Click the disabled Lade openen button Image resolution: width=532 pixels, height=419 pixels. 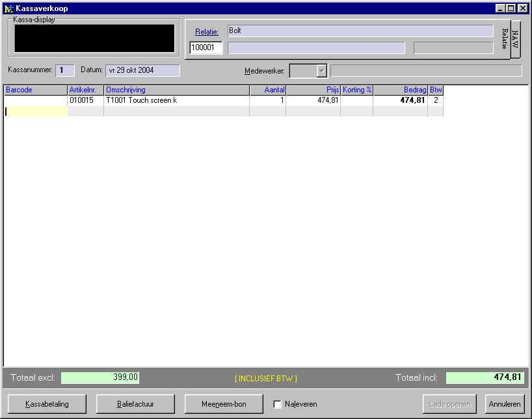[x=449, y=403]
